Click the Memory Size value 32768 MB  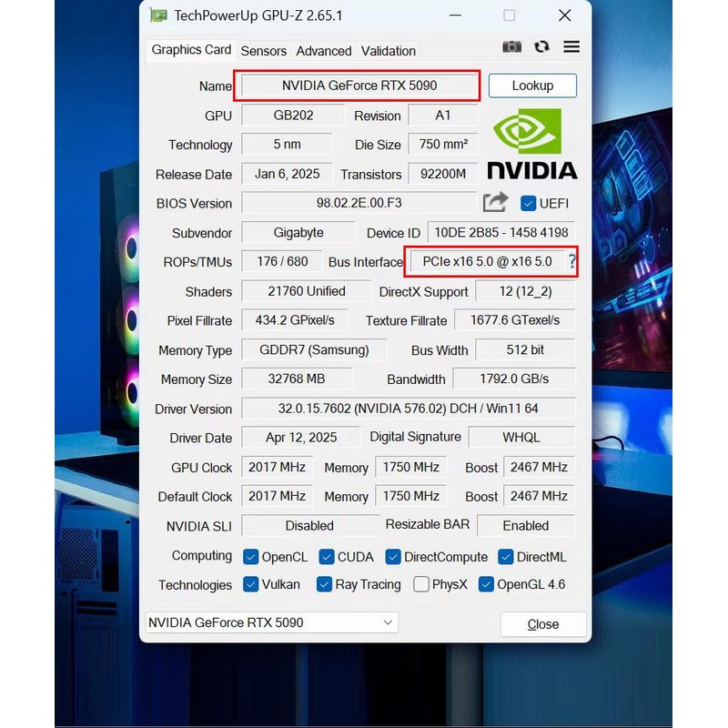297,379
